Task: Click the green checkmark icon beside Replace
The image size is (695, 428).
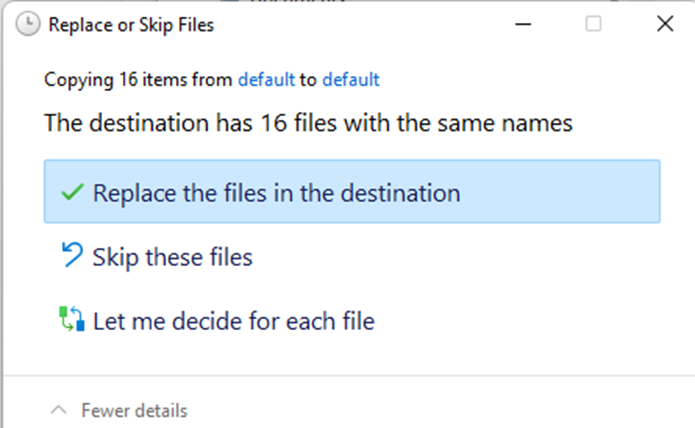Action: tap(72, 192)
